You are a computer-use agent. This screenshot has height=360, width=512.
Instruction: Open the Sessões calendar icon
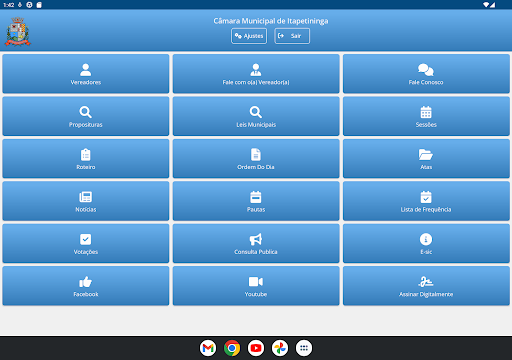click(426, 112)
